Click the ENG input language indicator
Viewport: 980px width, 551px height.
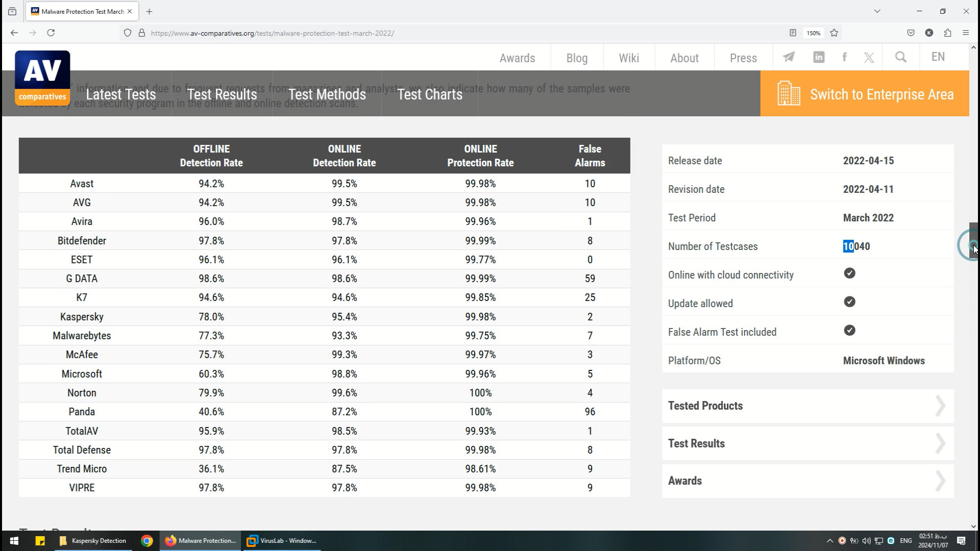906,541
